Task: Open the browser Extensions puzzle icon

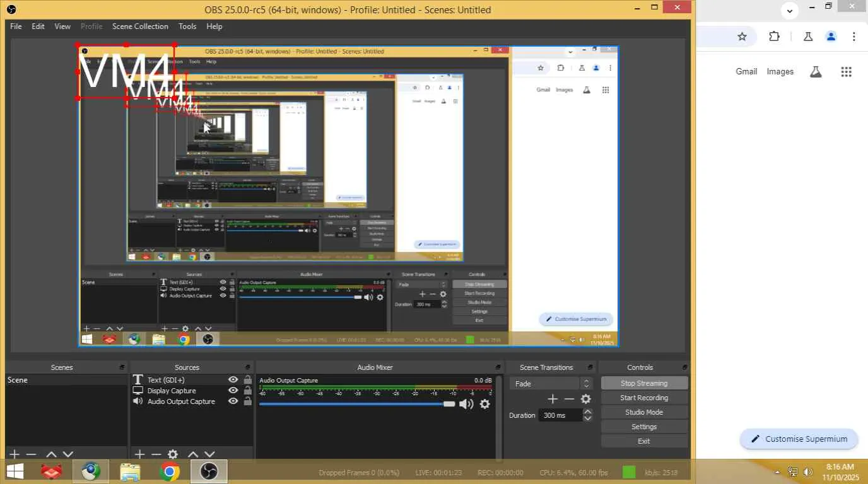Action: pos(775,37)
